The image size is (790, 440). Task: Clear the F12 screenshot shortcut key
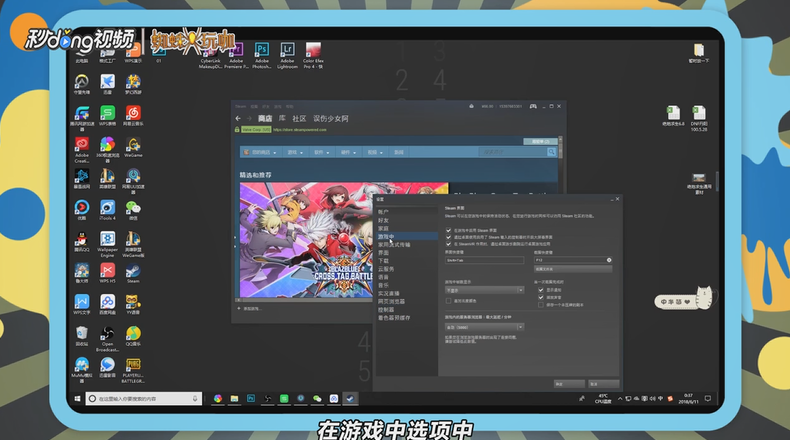pos(609,260)
